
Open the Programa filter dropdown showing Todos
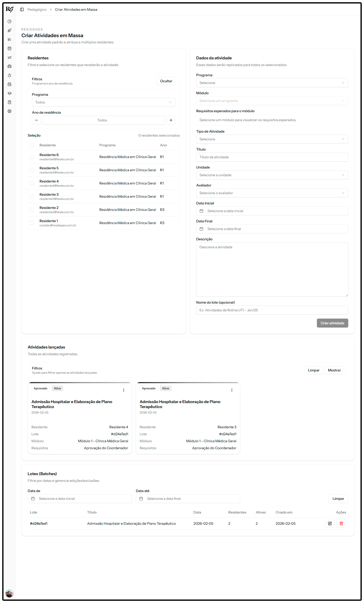click(x=103, y=102)
